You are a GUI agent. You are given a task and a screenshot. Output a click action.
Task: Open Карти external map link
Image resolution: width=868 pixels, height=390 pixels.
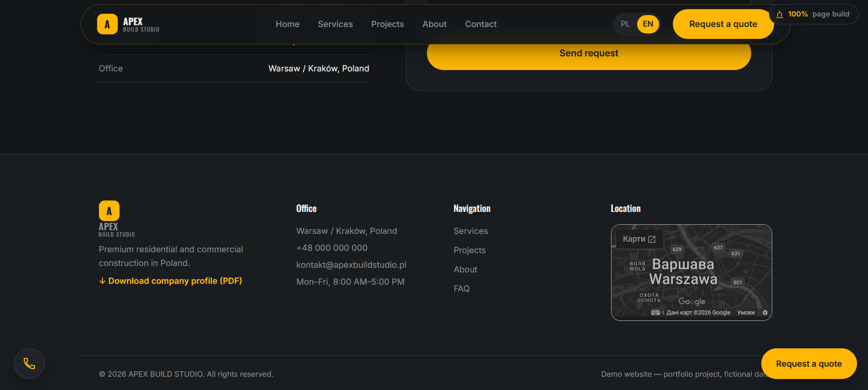(x=639, y=239)
